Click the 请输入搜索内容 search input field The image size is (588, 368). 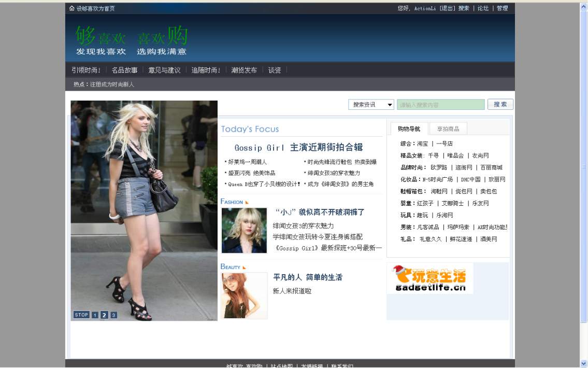click(x=441, y=105)
